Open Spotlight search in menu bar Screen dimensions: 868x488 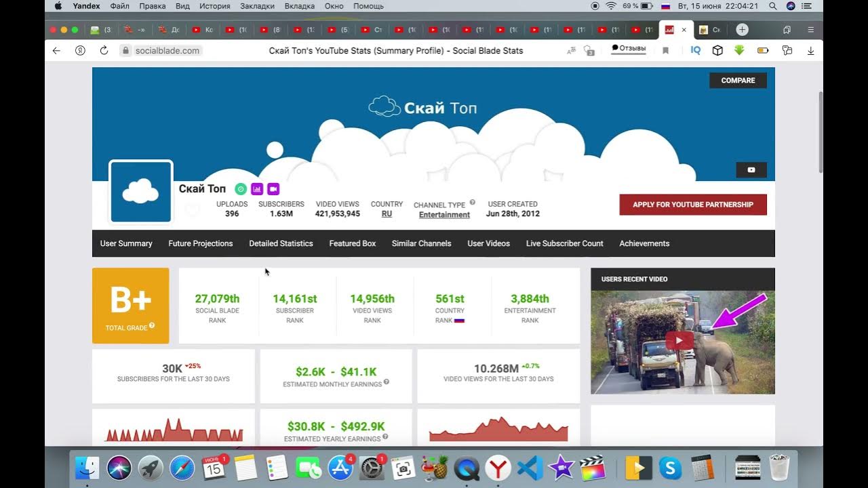773,6
